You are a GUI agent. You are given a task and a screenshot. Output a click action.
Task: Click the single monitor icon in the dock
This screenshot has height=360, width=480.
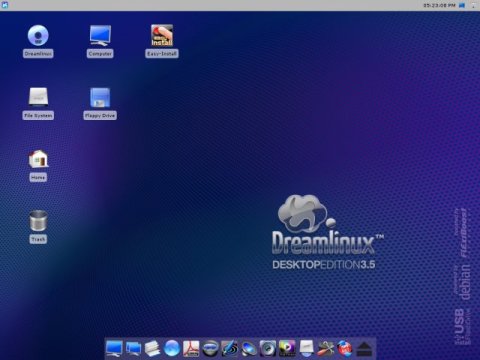coord(114,349)
